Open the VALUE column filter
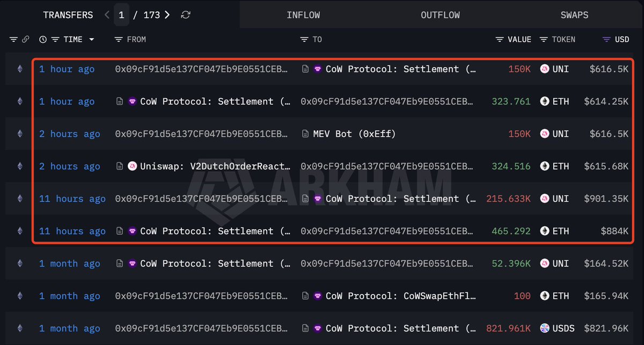The image size is (644, 345). 499,40
